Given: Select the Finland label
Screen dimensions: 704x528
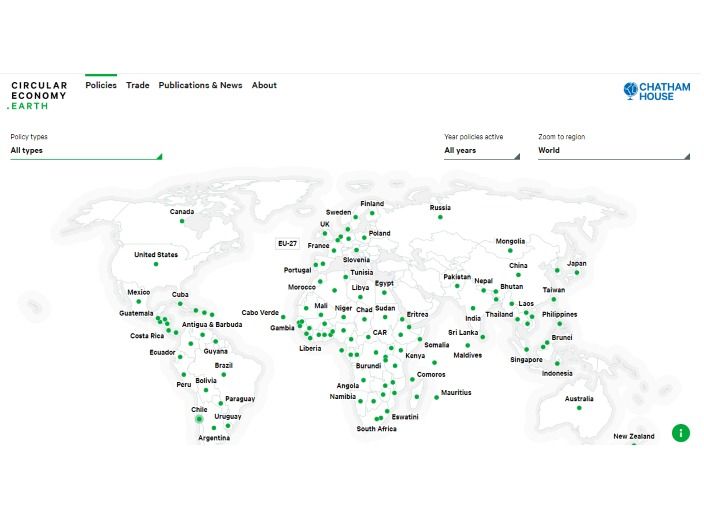Looking at the screenshot, I should (x=372, y=203).
